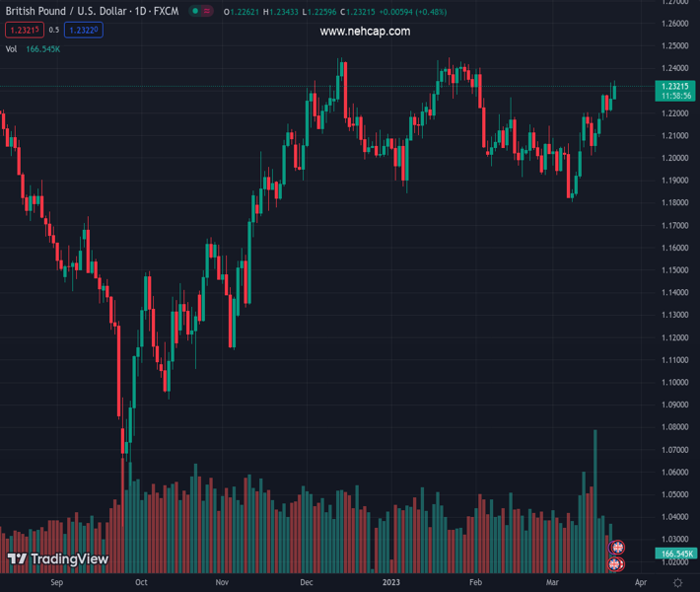The image size is (700, 592).
Task: Click the close value C1.23215
Action: pyautogui.click(x=358, y=12)
